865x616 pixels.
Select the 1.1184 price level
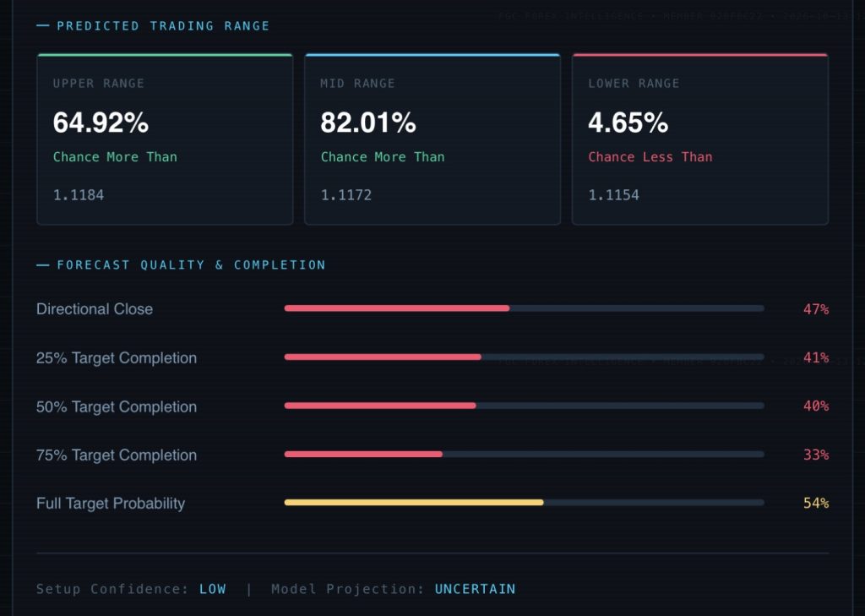pyautogui.click(x=79, y=195)
